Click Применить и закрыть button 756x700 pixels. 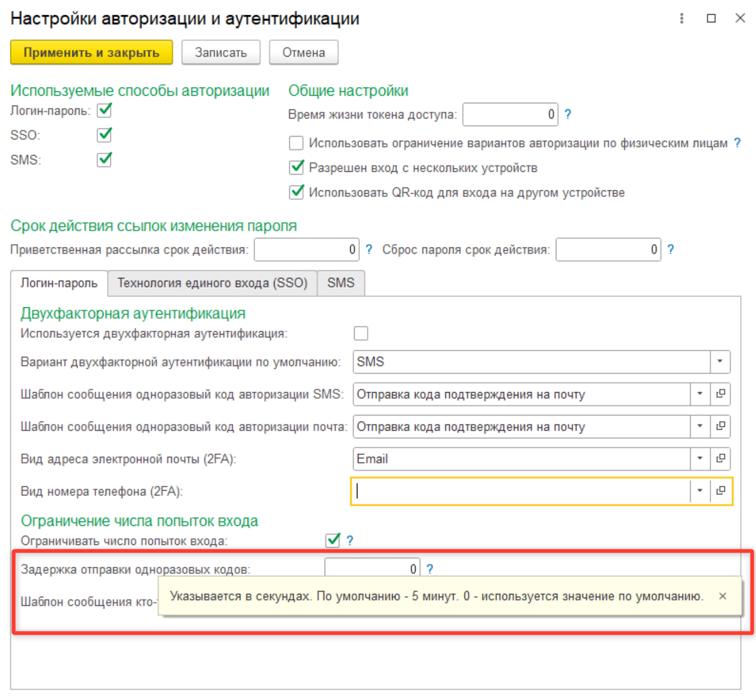pyautogui.click(x=91, y=53)
